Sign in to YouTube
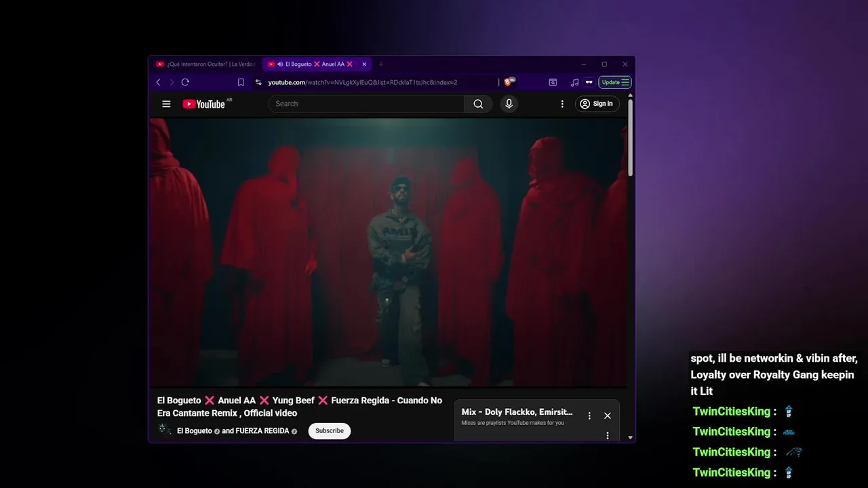Screen dimensions: 868x488 click(x=597, y=104)
